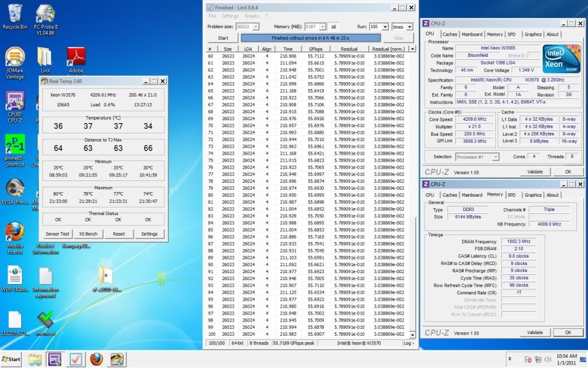Switch to Firefox via its taskbar icon
Viewport: 588px width, 368px height.
point(96,359)
